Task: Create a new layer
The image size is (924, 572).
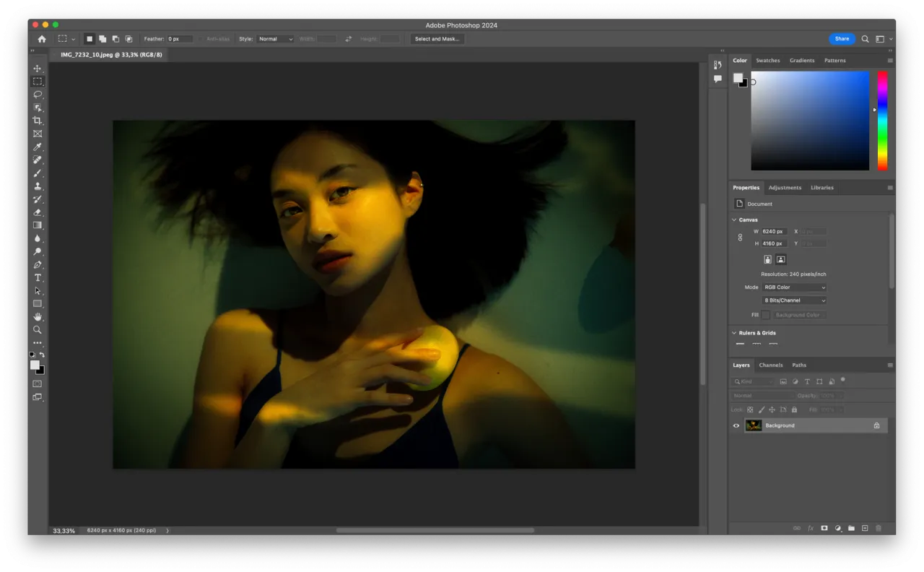Action: pos(864,528)
